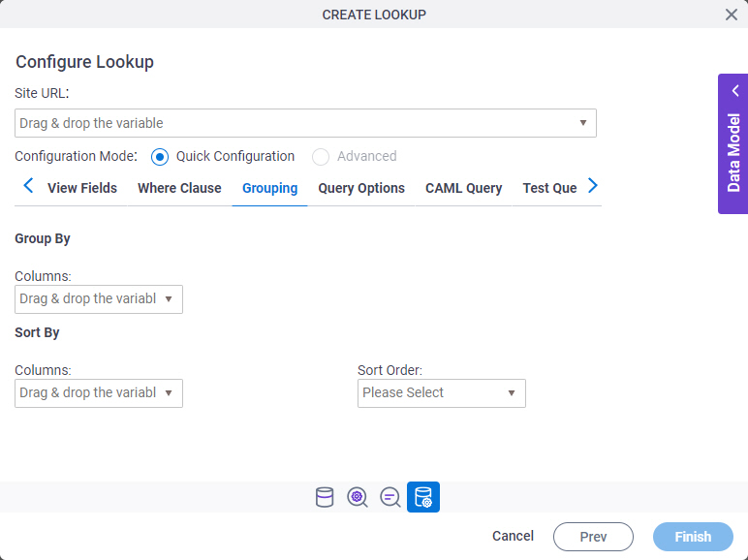Open the Query Options tab
Image resolution: width=748 pixels, height=560 pixels.
(x=361, y=188)
